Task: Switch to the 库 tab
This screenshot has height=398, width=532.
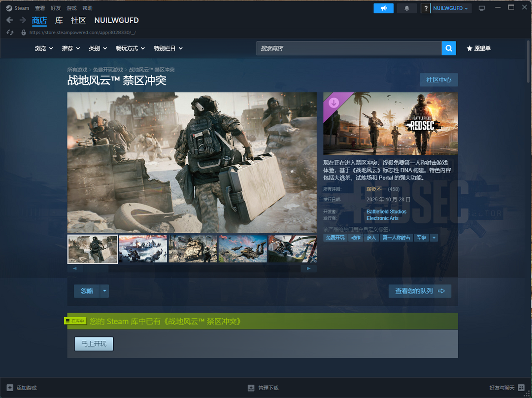Action: (59, 20)
